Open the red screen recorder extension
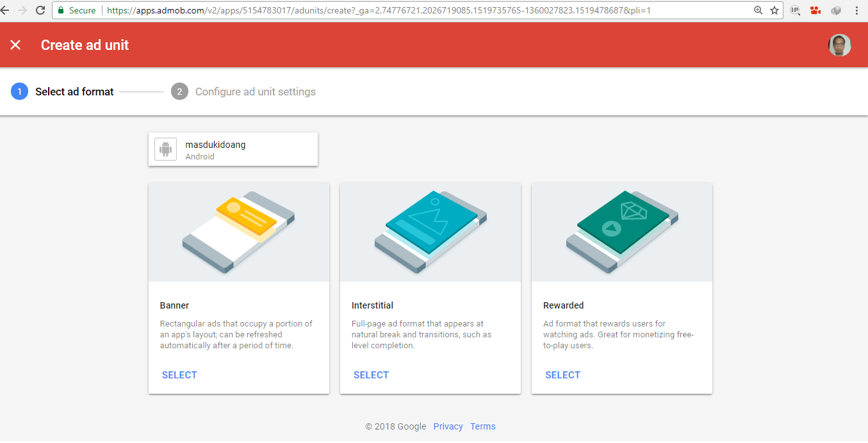Image resolution: width=868 pixels, height=443 pixels. 815,10
